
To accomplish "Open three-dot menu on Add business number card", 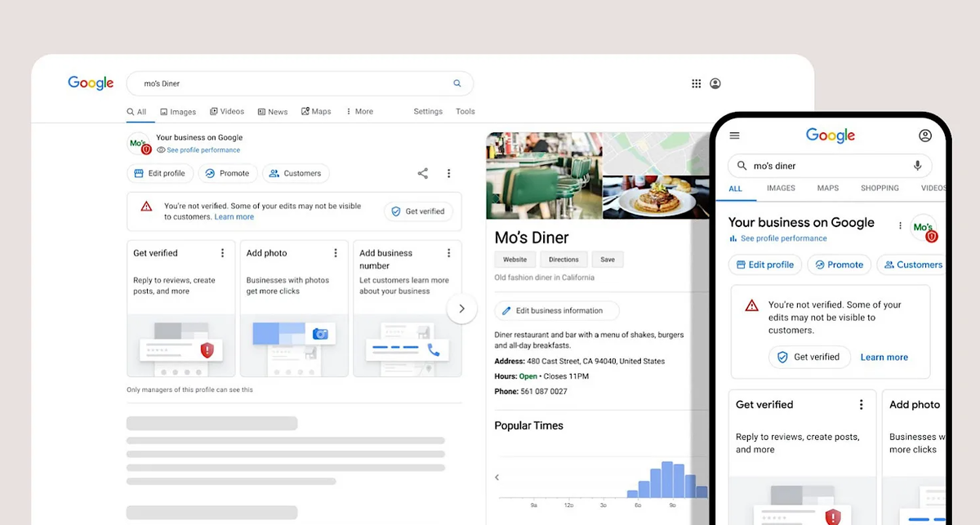I will click(x=448, y=253).
